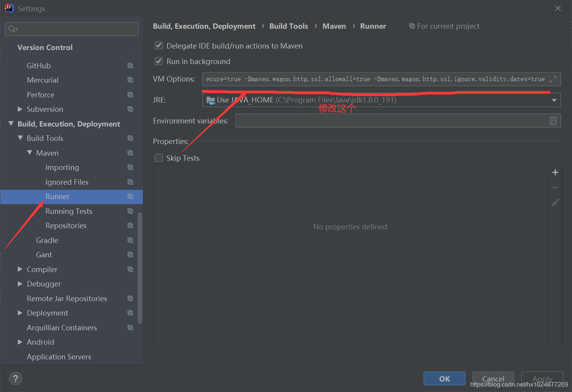Confirm settings with OK
Viewport: 572px width, 392px height.
coord(444,378)
